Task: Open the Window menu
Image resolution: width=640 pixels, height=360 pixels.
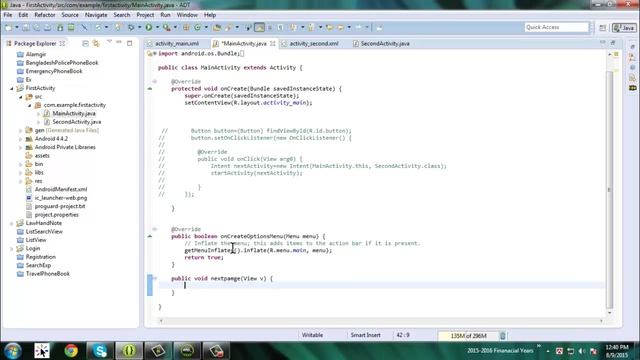Action: pyautogui.click(x=187, y=15)
